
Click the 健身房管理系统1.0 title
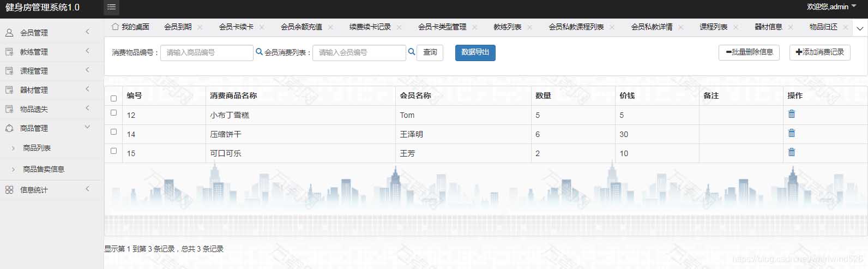(43, 7)
